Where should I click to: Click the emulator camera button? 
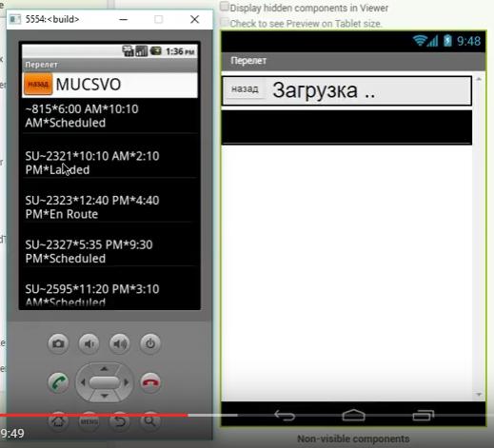[58, 343]
